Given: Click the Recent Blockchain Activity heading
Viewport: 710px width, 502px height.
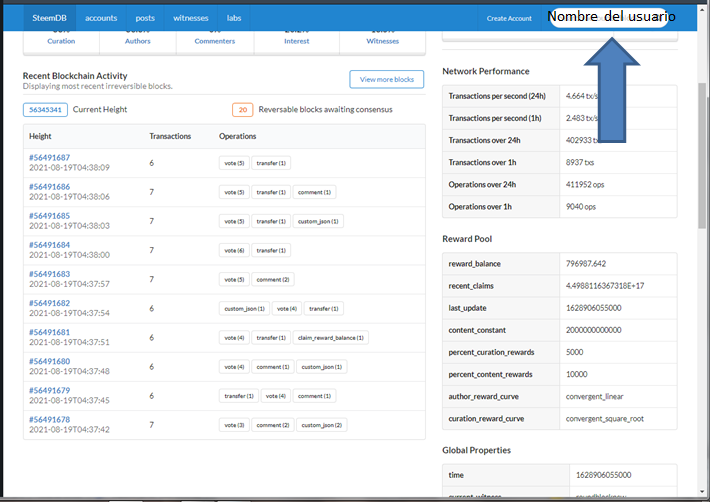Looking at the screenshot, I should [x=75, y=76].
